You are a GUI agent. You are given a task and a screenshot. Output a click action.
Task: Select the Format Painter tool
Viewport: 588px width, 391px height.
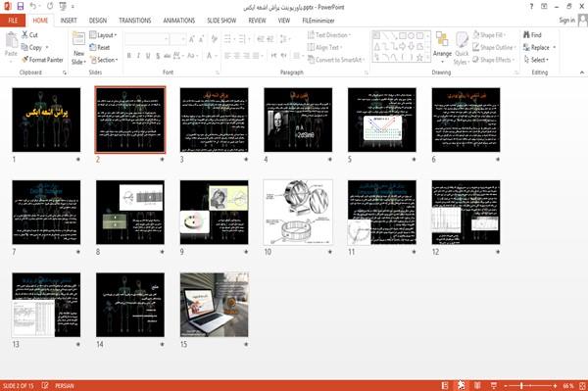pos(42,60)
